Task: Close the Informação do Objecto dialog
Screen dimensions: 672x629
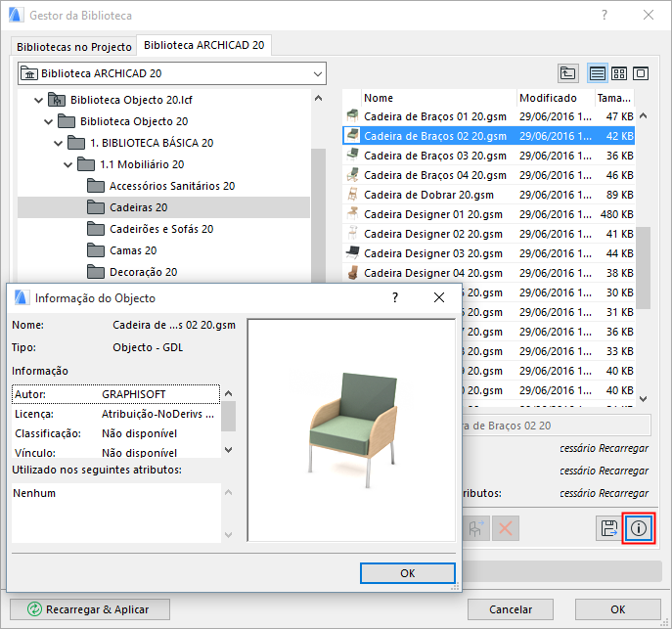Action: tap(439, 297)
